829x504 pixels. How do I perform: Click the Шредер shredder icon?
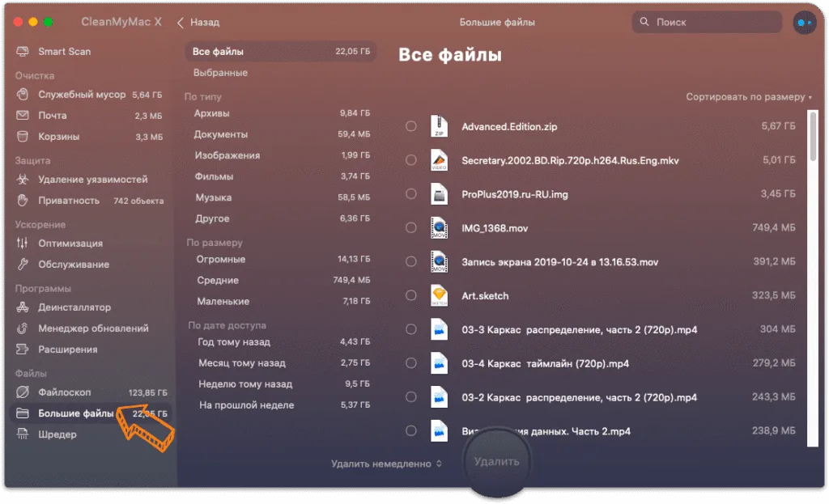pos(22,434)
